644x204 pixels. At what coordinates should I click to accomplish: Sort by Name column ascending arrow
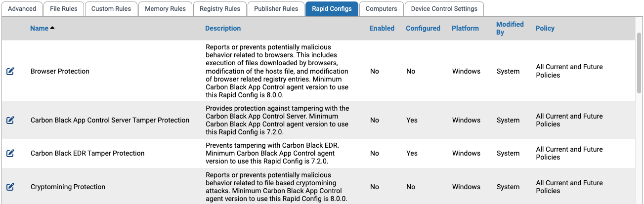(x=52, y=28)
